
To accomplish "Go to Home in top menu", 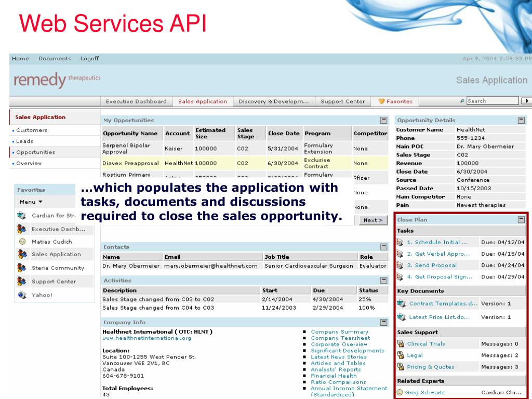I will coord(20,58).
